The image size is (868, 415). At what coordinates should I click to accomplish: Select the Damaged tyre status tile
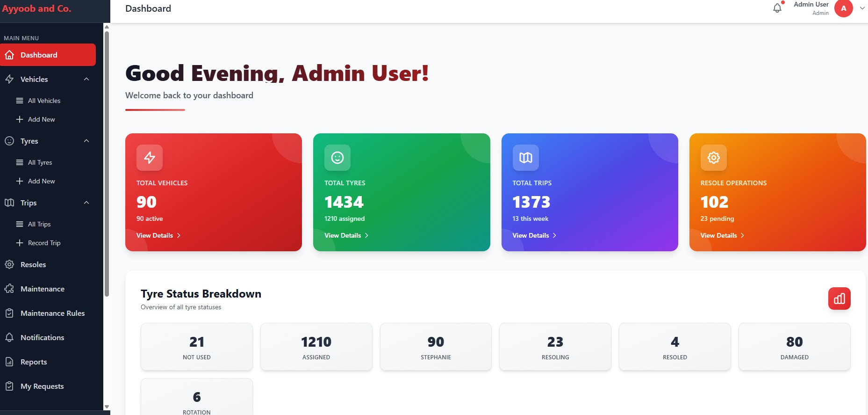[794, 347]
